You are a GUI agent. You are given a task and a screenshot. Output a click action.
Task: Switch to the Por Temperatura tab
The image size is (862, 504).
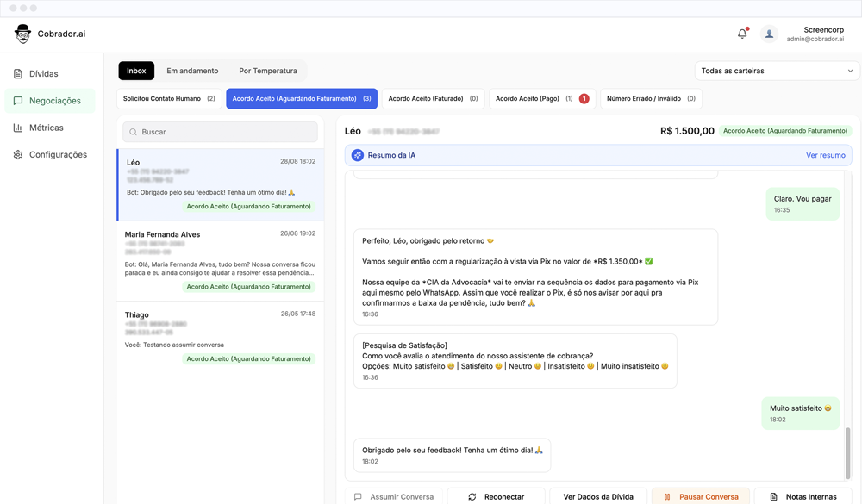coord(268,71)
